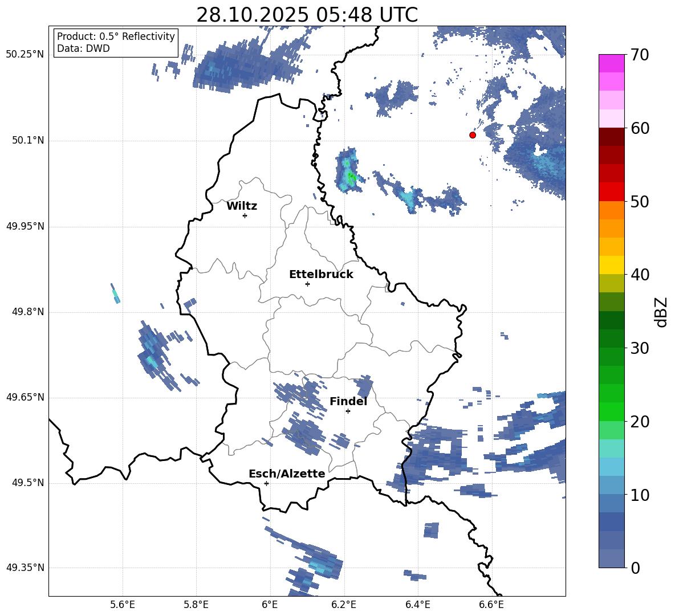Click the 50.25°N latitude label
The image size is (675, 616).
point(25,55)
